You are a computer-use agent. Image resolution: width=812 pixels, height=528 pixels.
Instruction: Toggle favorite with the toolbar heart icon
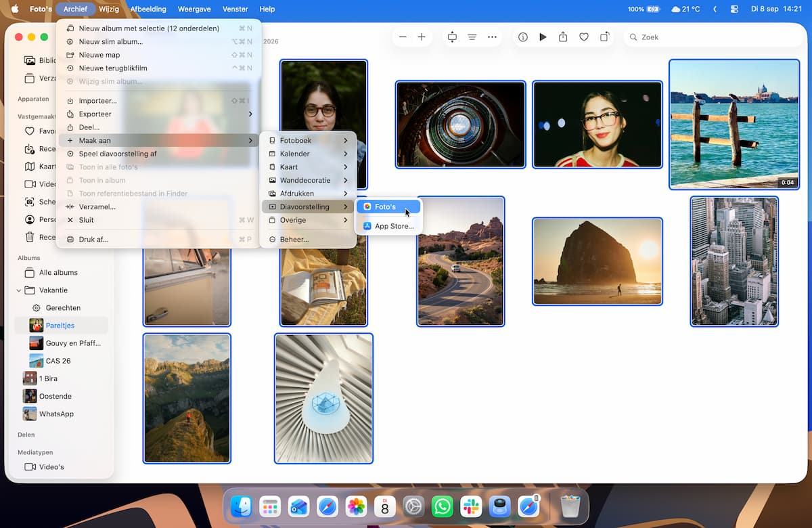(583, 37)
